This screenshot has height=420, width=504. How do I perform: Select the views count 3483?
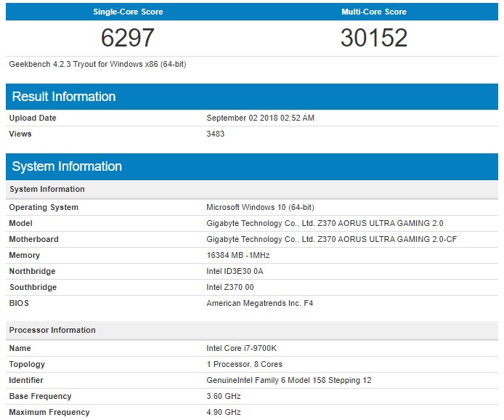216,134
